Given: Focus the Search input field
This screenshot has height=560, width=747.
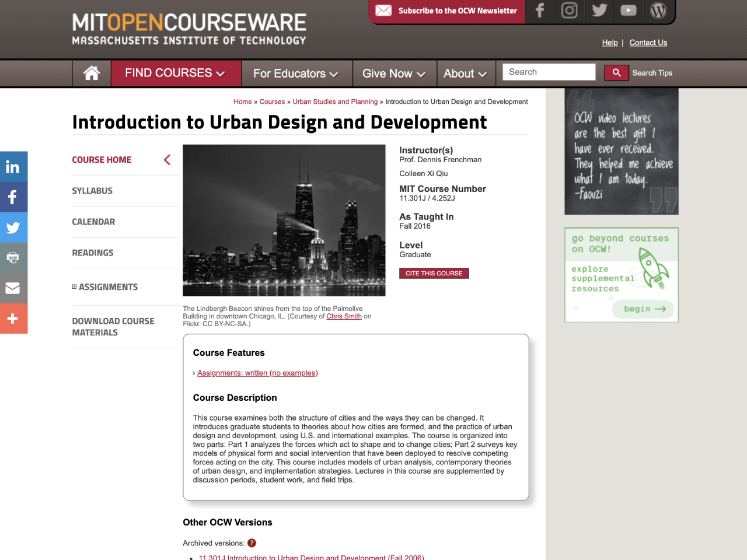Looking at the screenshot, I should [x=549, y=72].
